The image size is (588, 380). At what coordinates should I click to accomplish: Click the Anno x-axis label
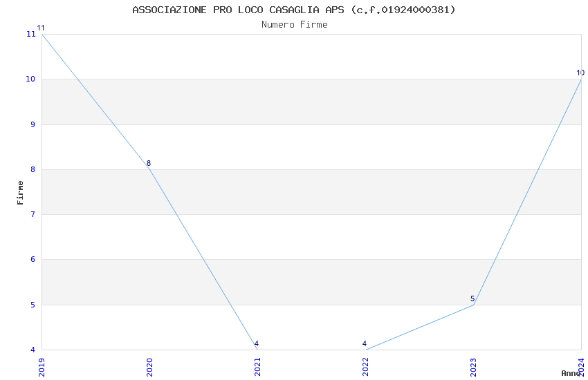571,373
